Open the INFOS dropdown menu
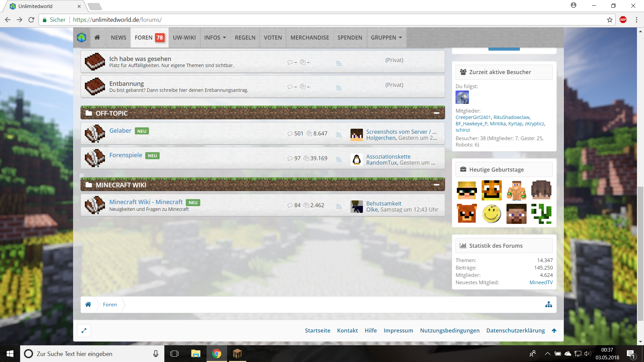This screenshot has width=644, height=362. [x=215, y=38]
